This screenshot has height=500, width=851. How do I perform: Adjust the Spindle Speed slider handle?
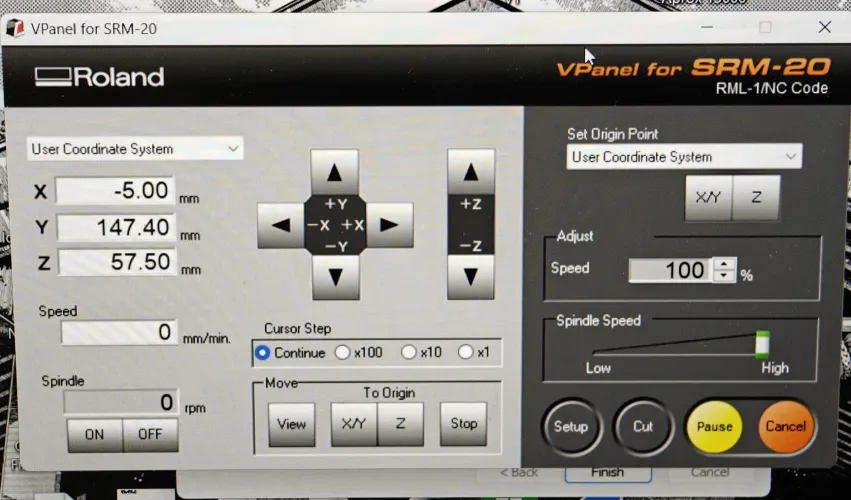point(763,345)
